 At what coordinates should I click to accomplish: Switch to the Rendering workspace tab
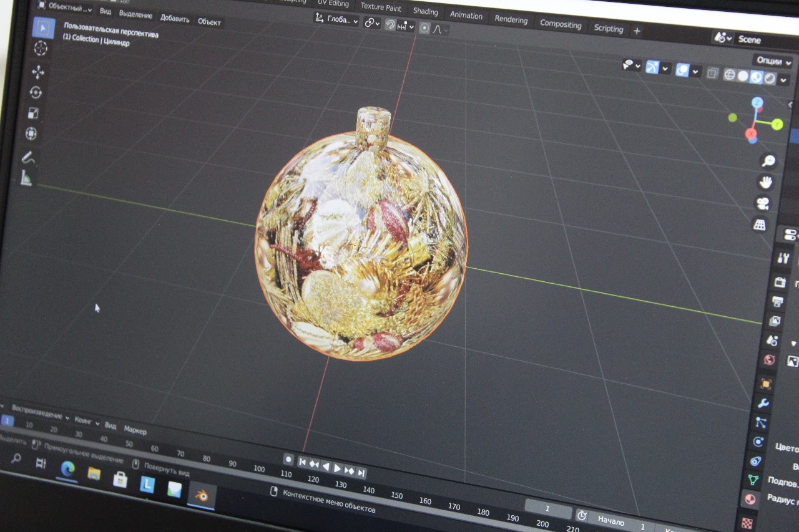click(x=511, y=19)
